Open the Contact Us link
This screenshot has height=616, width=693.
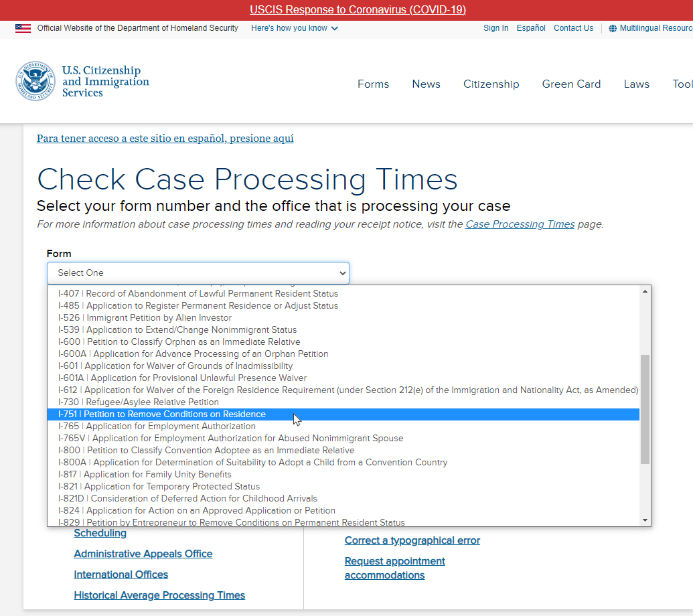(x=574, y=28)
